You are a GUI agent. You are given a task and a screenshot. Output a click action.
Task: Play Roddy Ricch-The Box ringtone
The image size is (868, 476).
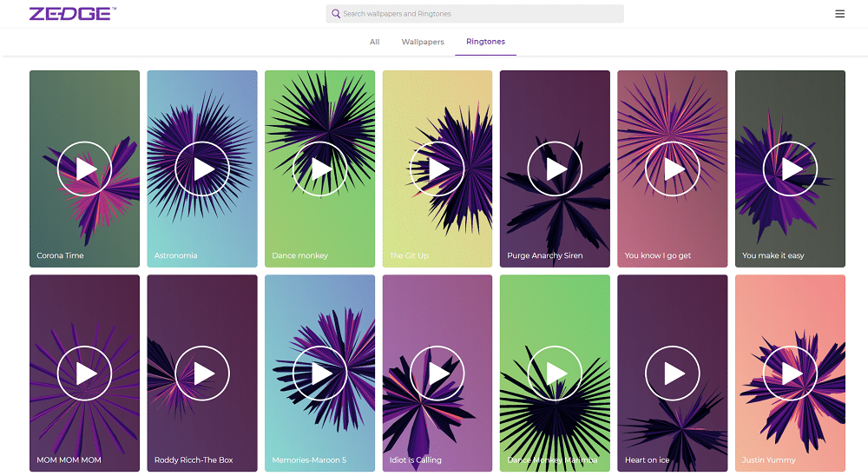click(x=202, y=373)
